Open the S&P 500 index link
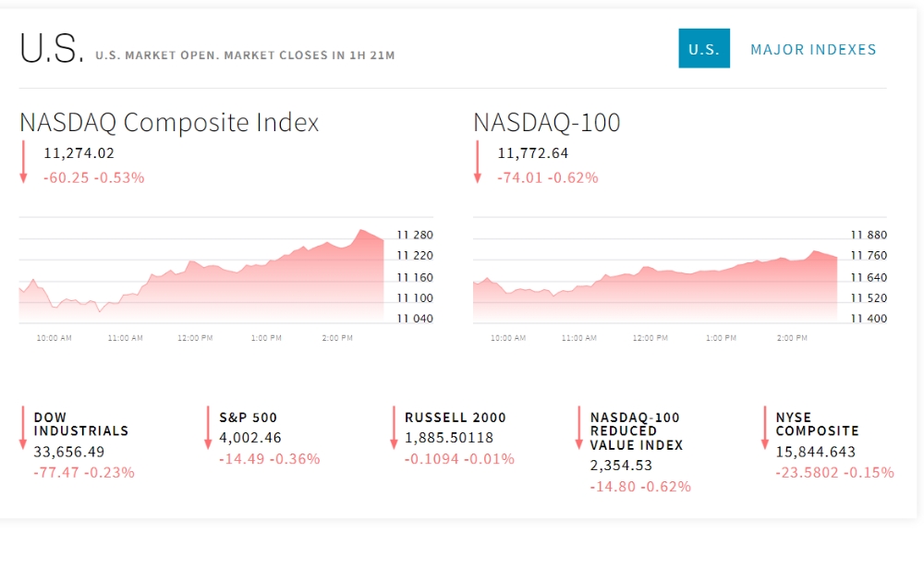The image size is (924, 569). pyautogui.click(x=248, y=418)
